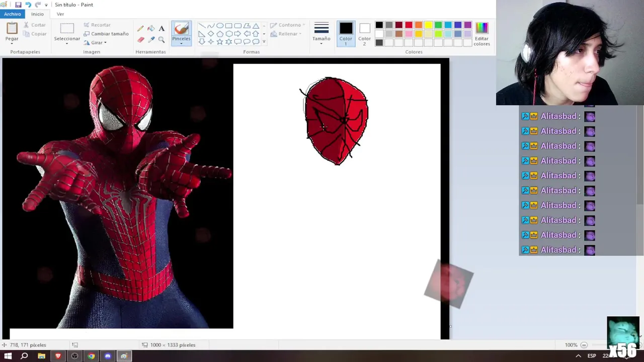Viewport: 644px width, 362px height.
Task: Select Color 1 foreground button
Action: click(346, 34)
